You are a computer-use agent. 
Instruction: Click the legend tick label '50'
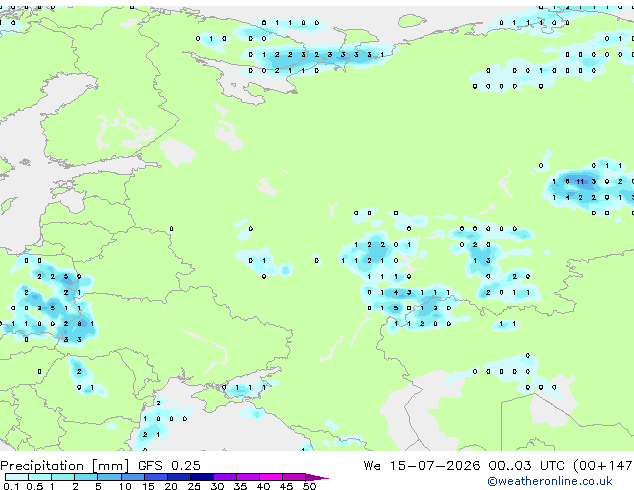click(x=309, y=486)
